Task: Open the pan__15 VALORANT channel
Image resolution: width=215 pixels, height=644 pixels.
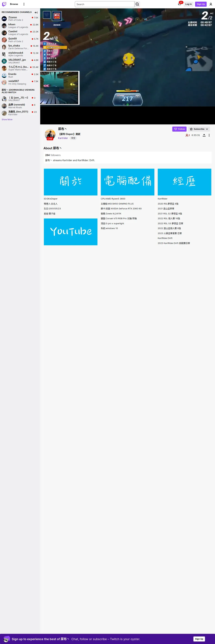Action: [20, 99]
